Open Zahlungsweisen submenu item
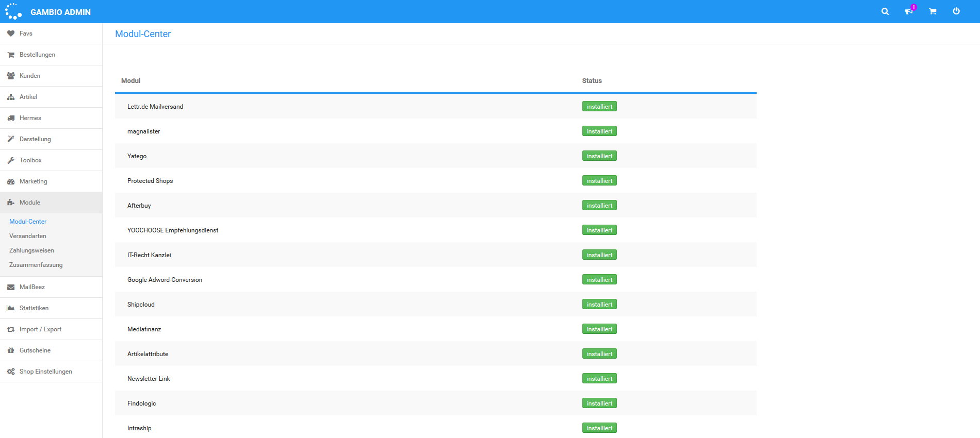This screenshot has width=980, height=438. pos(31,250)
